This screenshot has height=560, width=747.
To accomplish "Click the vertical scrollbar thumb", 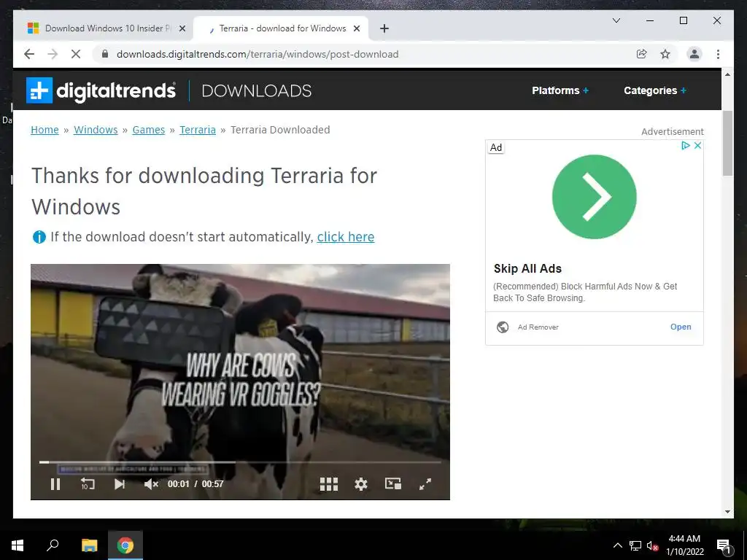I will (727, 144).
